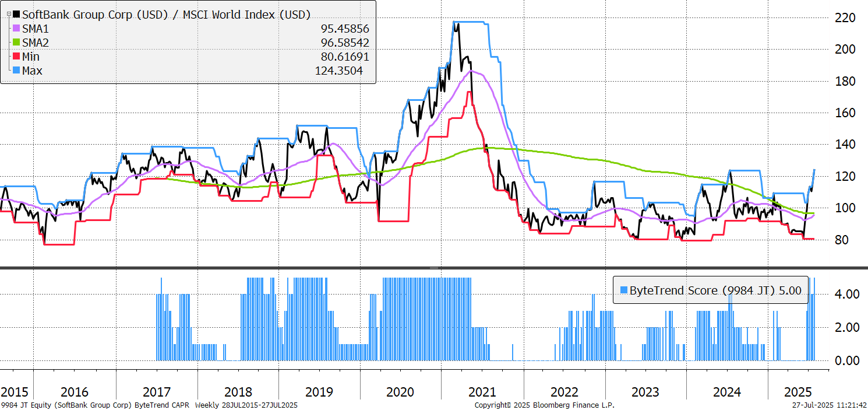Click the 9984 JT Equity ByteTrend CAPR Weekly footer
Viewport: 868px width, 410px height.
tap(149, 405)
